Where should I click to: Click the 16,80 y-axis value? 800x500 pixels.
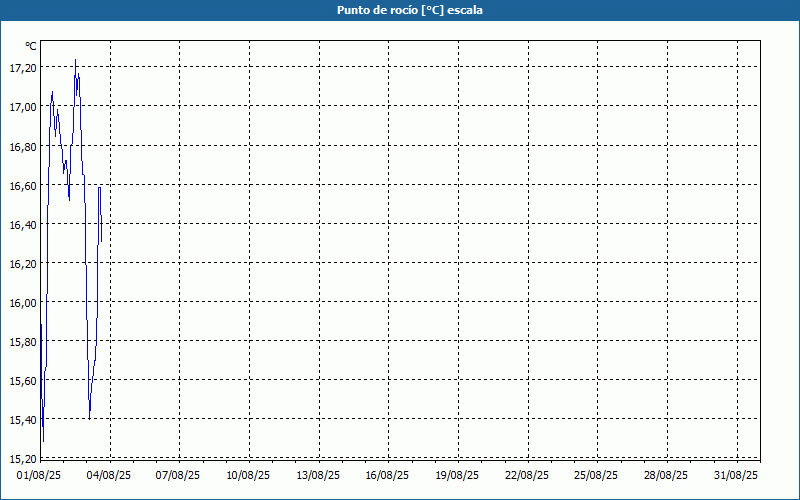pos(23,147)
